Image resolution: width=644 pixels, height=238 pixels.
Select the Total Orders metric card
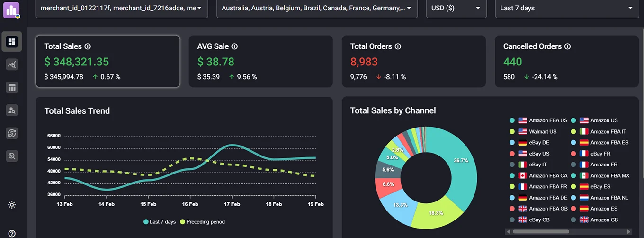coord(414,61)
